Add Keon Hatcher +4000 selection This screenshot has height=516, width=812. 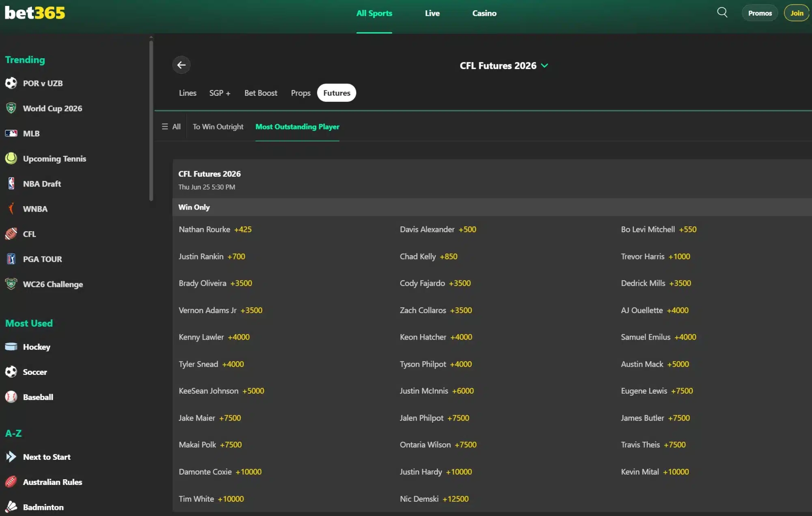click(436, 337)
